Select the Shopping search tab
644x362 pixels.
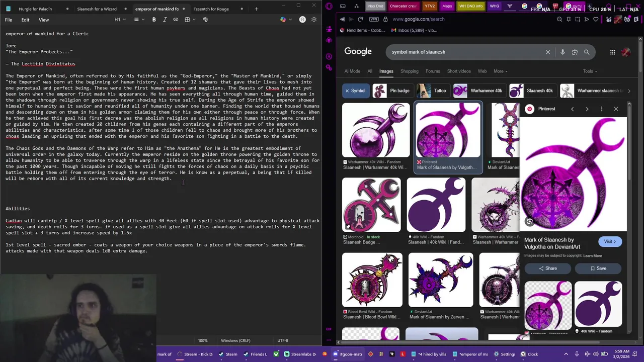409,71
